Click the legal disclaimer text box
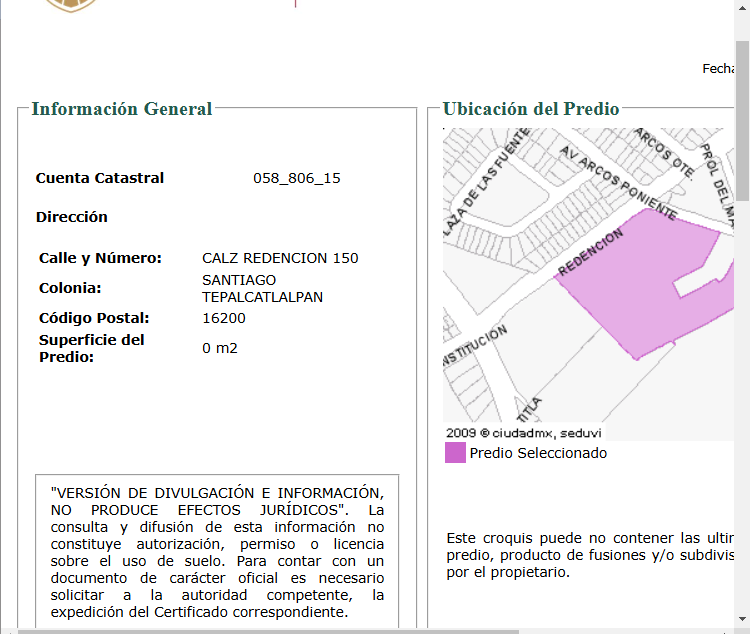 point(217,551)
